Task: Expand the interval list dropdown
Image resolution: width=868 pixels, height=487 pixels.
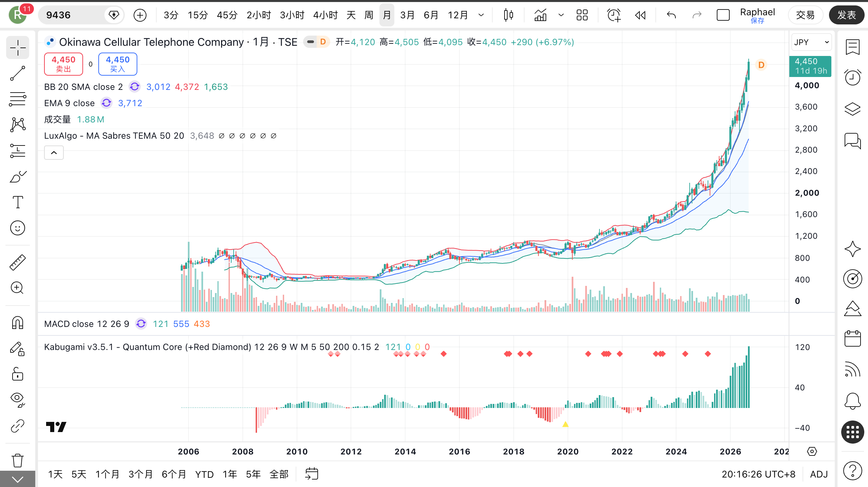Action: click(481, 15)
